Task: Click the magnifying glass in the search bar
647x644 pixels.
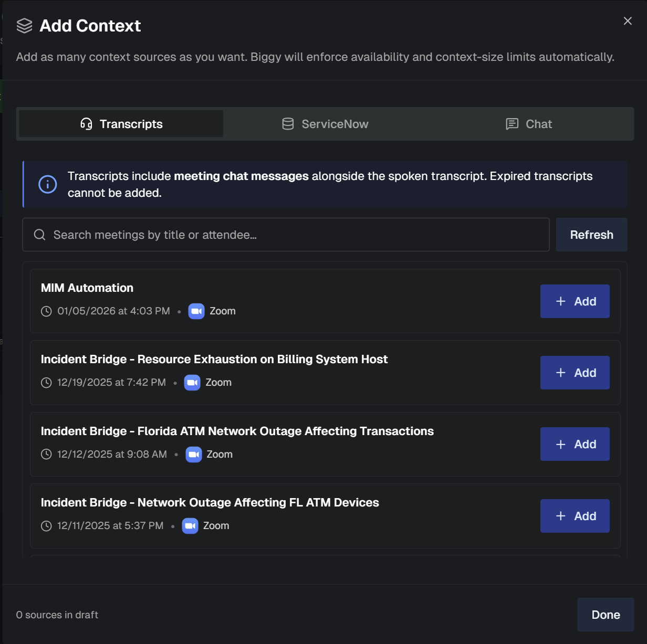Action: pyautogui.click(x=39, y=235)
